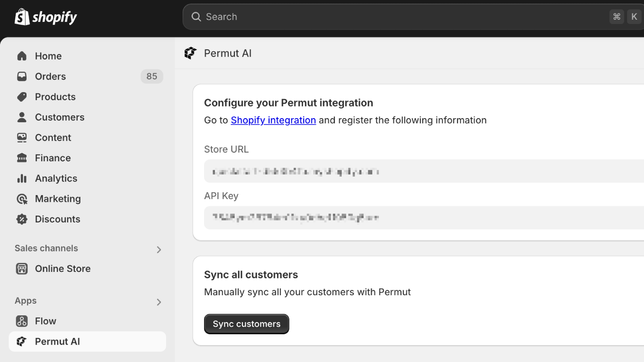Focus the Search field

[x=413, y=17]
